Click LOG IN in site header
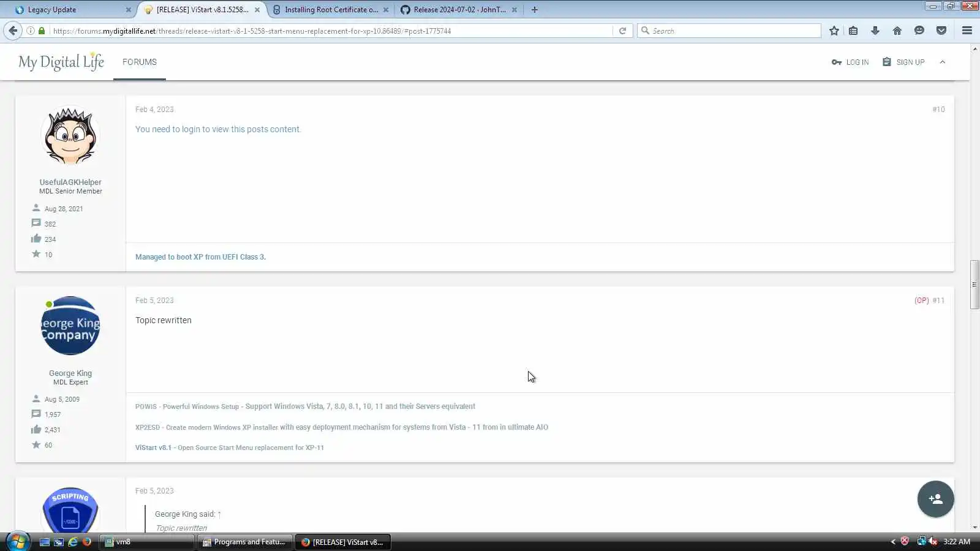This screenshot has height=551, width=980. pyautogui.click(x=850, y=62)
